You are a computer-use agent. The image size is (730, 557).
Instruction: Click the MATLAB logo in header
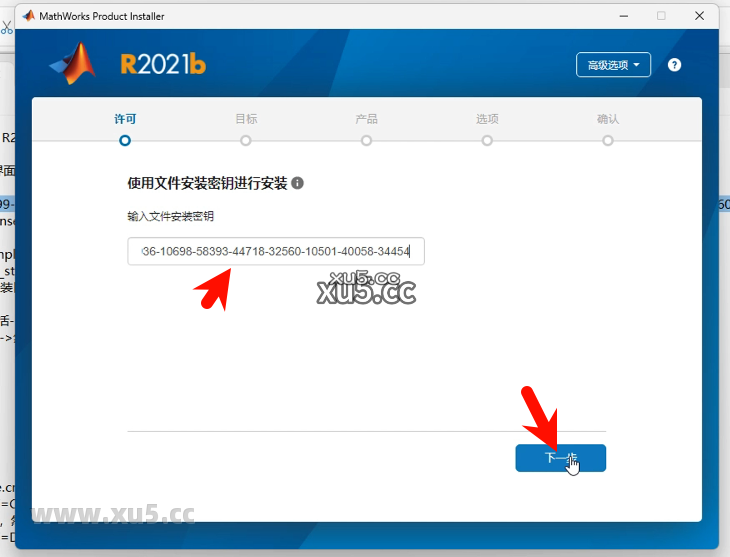click(x=73, y=64)
